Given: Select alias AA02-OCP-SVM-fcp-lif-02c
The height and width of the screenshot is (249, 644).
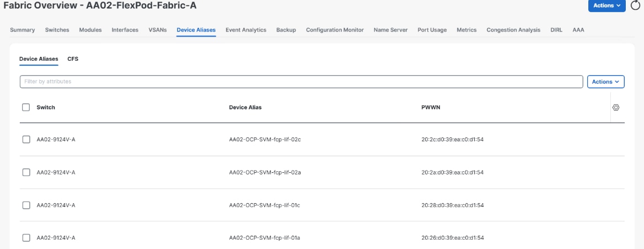Looking at the screenshot, I should (x=265, y=140).
